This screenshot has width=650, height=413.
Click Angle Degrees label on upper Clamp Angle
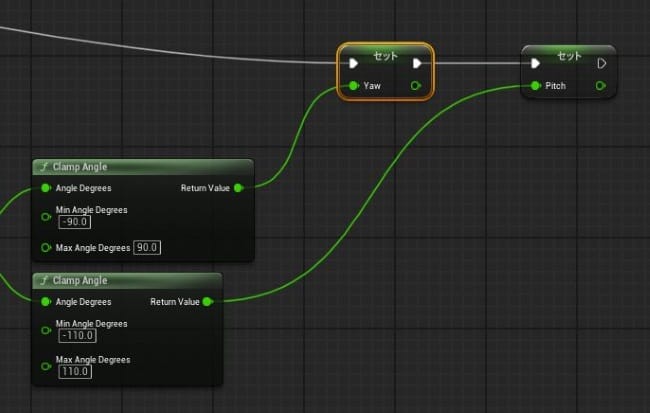[x=83, y=188]
